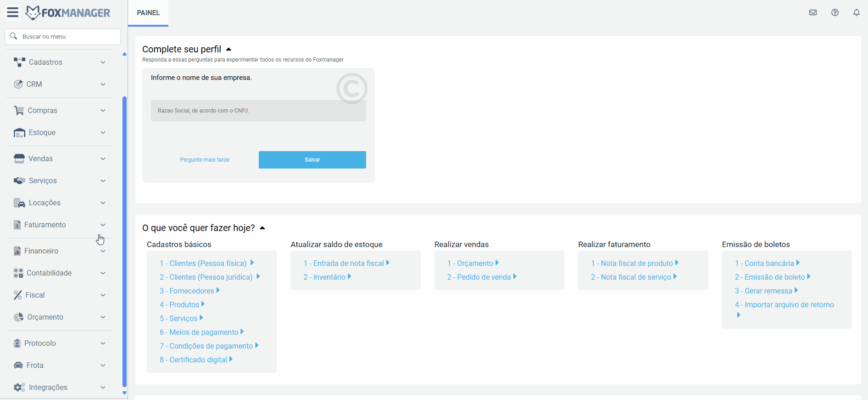Open the mail envelope icon
This screenshot has width=868, height=400.
pyautogui.click(x=813, y=12)
